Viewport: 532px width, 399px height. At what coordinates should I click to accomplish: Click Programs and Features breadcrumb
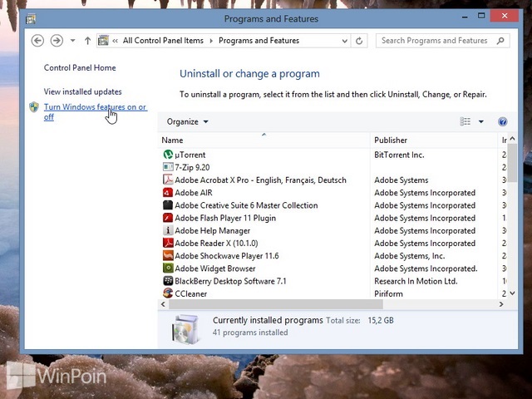tap(259, 41)
